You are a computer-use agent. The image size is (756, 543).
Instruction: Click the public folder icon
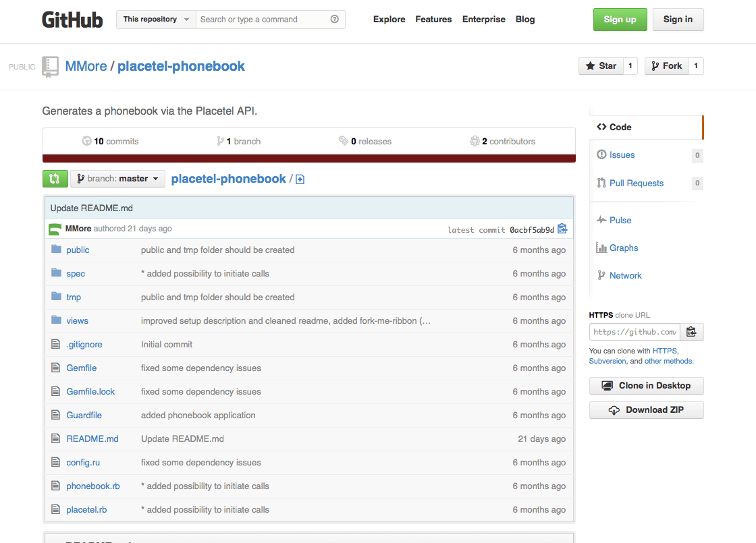[x=57, y=249]
